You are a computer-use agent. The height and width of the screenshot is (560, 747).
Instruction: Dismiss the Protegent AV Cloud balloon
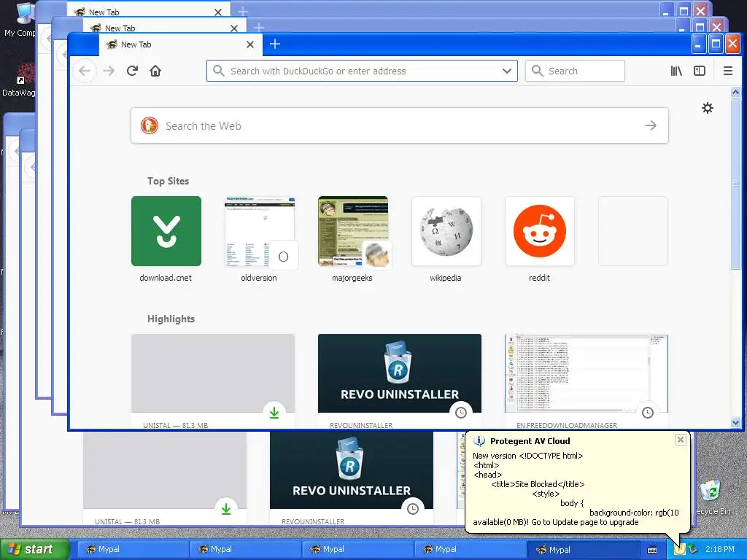tap(681, 440)
